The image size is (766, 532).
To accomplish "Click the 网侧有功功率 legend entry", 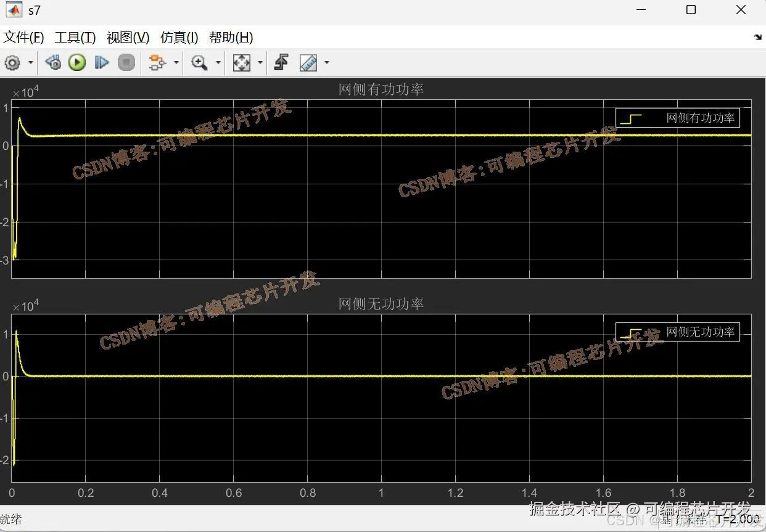I will pyautogui.click(x=678, y=118).
